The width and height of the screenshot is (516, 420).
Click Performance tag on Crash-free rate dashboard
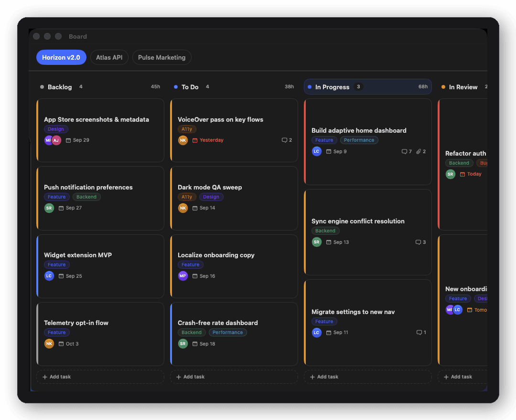(228, 333)
